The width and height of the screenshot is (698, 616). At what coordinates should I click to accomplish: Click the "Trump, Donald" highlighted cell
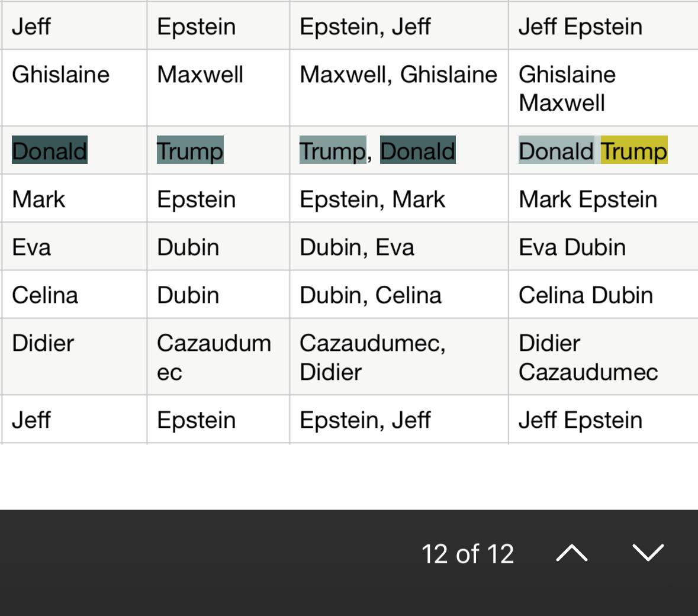[378, 151]
